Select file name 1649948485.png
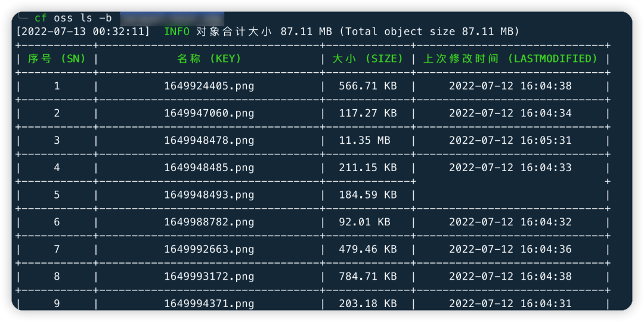Image resolution: width=644 pixels, height=322 pixels. 209,168
